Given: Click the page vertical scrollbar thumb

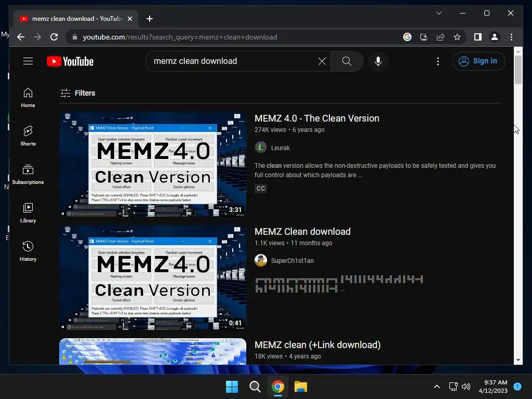Looking at the screenshot, I should coord(518,70).
